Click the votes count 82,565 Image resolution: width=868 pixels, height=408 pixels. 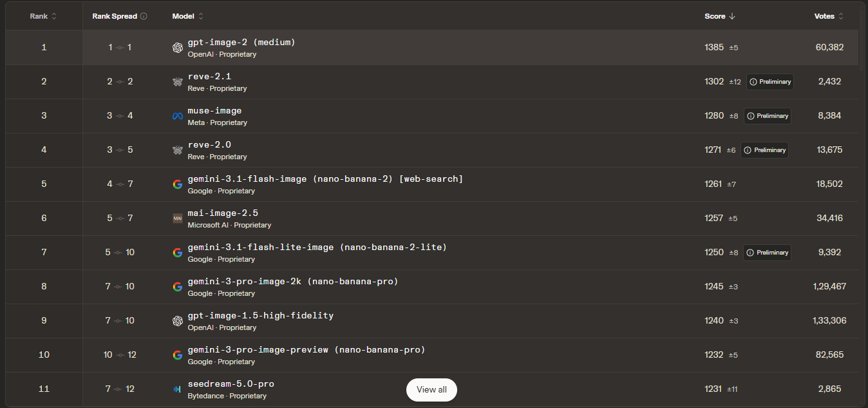pos(829,355)
